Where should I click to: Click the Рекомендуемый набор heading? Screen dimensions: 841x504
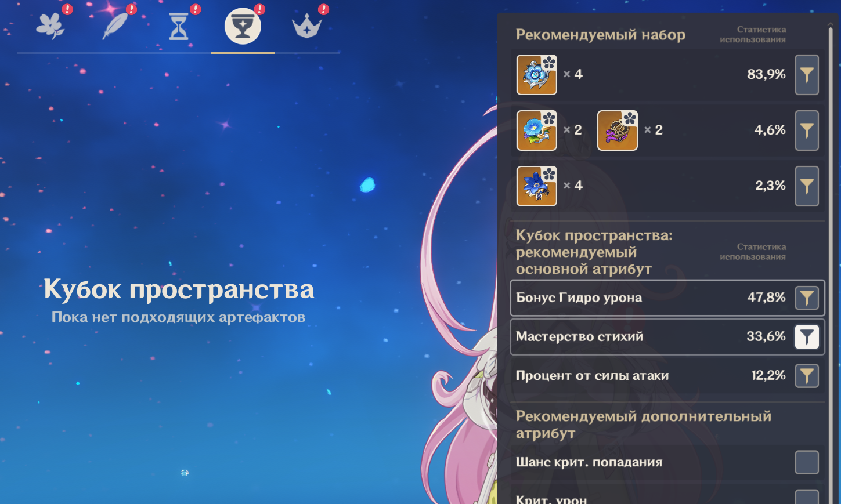(601, 35)
